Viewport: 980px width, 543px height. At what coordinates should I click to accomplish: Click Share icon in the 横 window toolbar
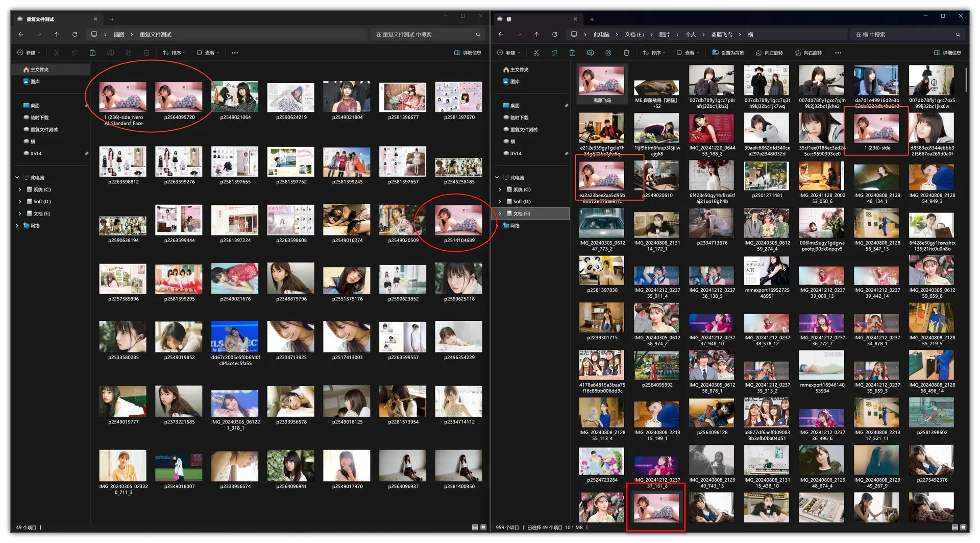pyautogui.click(x=608, y=53)
